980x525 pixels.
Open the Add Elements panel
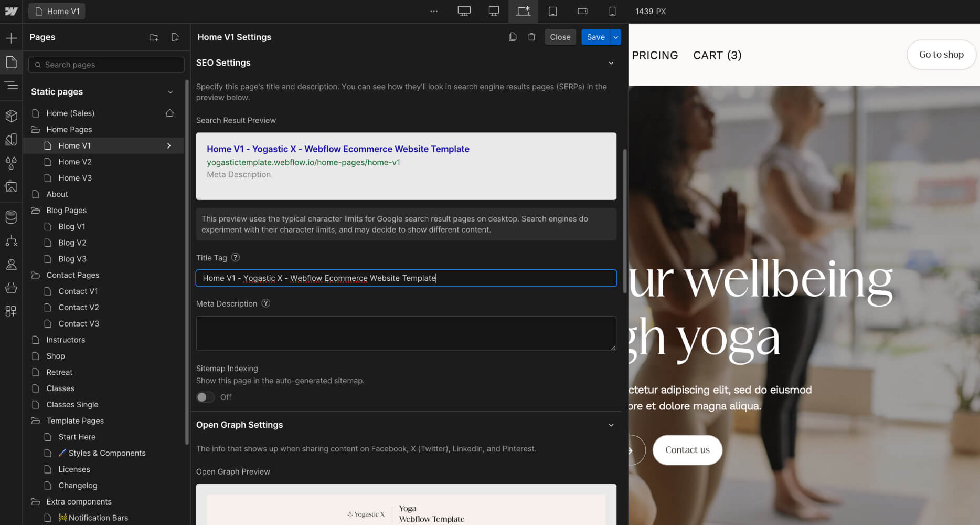[11, 37]
